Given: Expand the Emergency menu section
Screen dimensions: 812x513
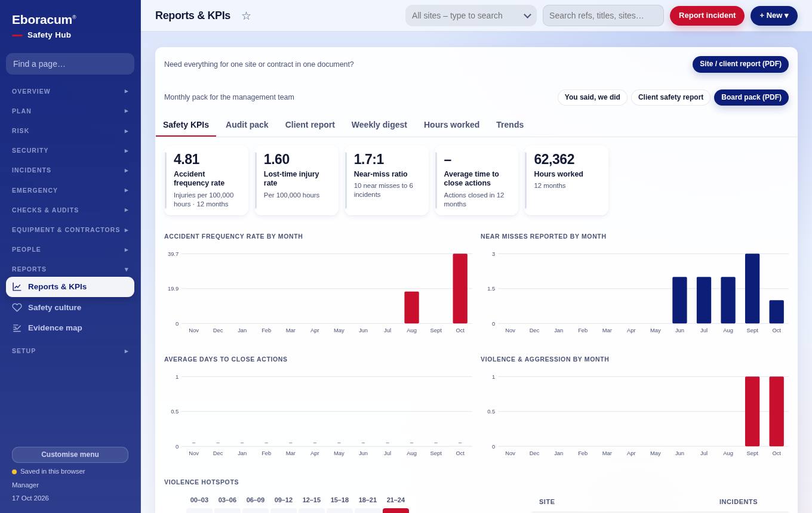Looking at the screenshot, I should pos(70,190).
